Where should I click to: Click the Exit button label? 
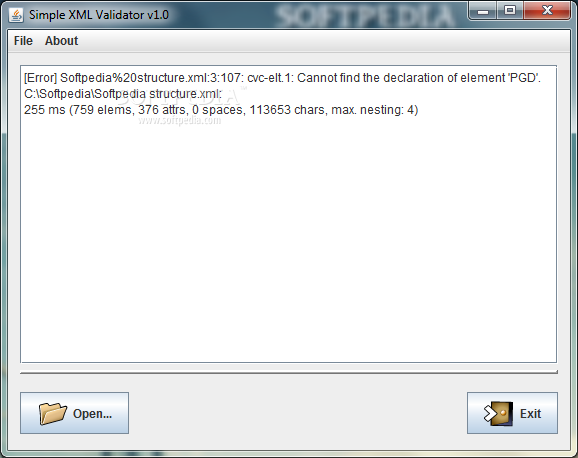(530, 414)
